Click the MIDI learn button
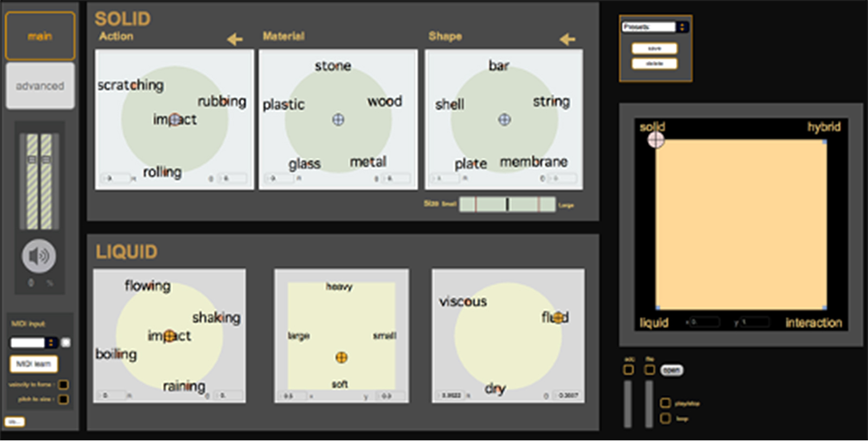The height and width of the screenshot is (442, 868). [x=34, y=364]
